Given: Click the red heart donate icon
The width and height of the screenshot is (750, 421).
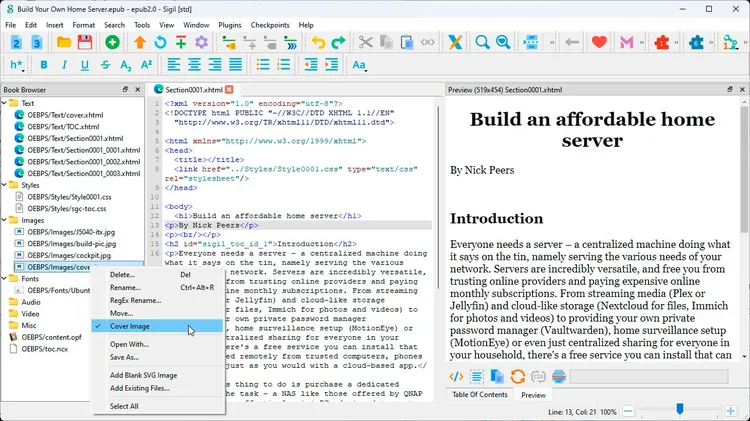Looking at the screenshot, I should 599,43.
